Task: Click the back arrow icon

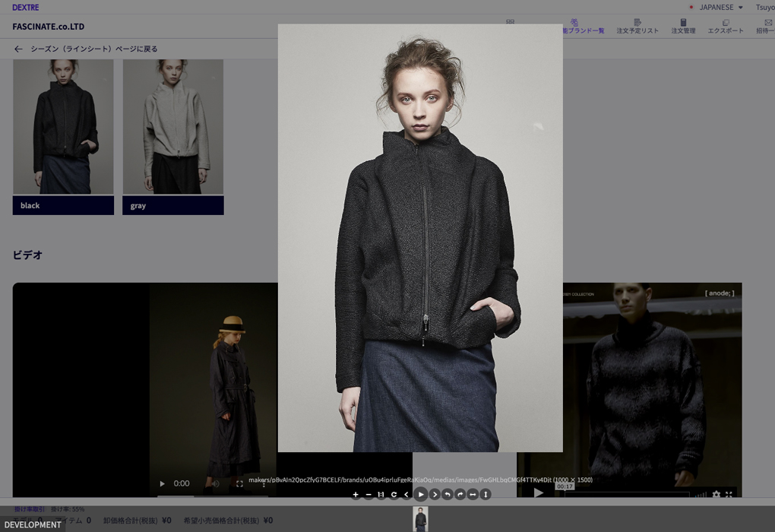Action: click(x=18, y=49)
